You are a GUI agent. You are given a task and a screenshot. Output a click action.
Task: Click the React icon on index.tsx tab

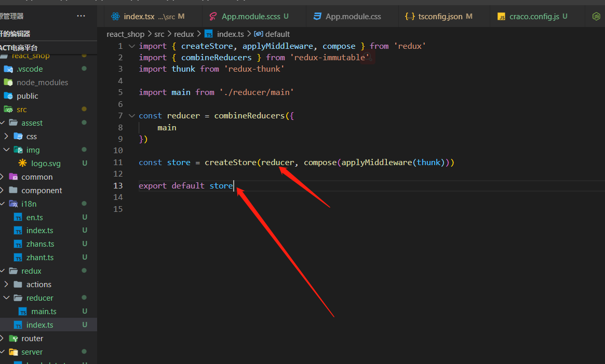tap(115, 16)
